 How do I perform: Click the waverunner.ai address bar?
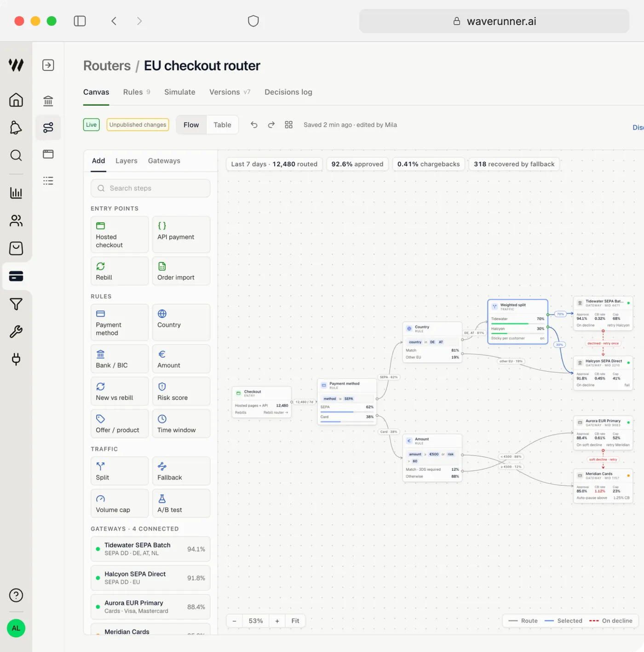(x=494, y=21)
